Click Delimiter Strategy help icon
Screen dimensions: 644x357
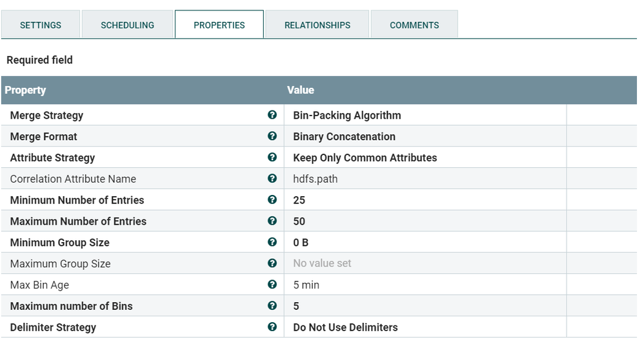click(272, 327)
